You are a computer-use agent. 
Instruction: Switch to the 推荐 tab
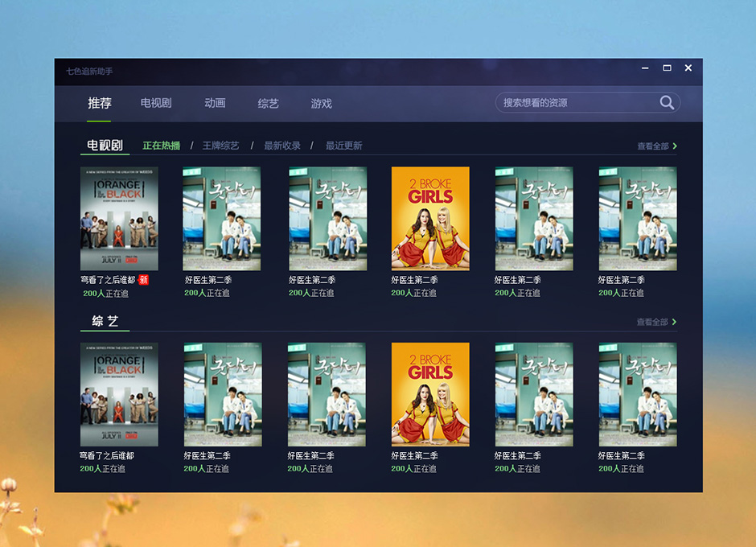[99, 103]
